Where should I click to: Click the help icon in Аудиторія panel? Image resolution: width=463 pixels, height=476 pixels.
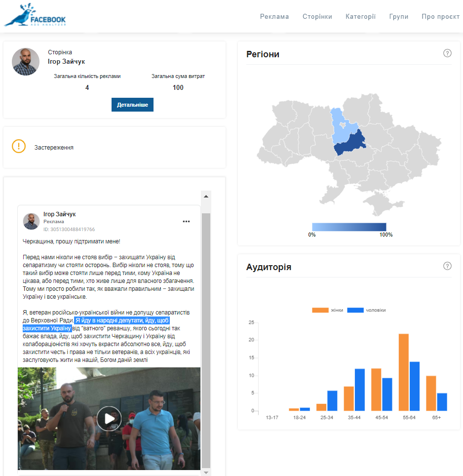(x=447, y=266)
